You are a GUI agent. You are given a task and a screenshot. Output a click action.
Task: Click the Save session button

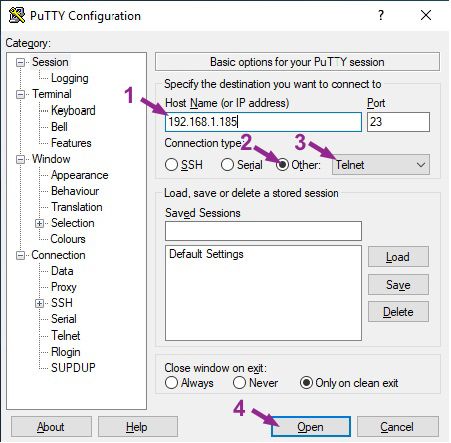(x=398, y=285)
